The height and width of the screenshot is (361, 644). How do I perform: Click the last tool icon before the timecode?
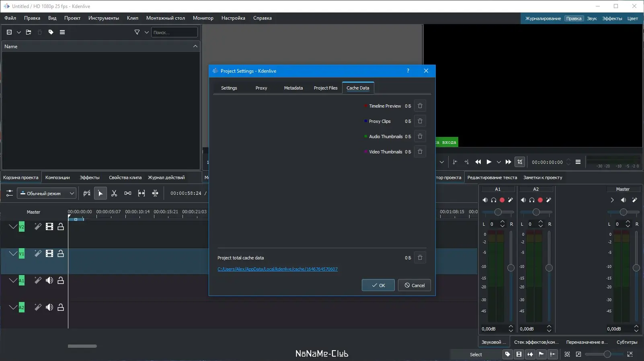click(155, 193)
